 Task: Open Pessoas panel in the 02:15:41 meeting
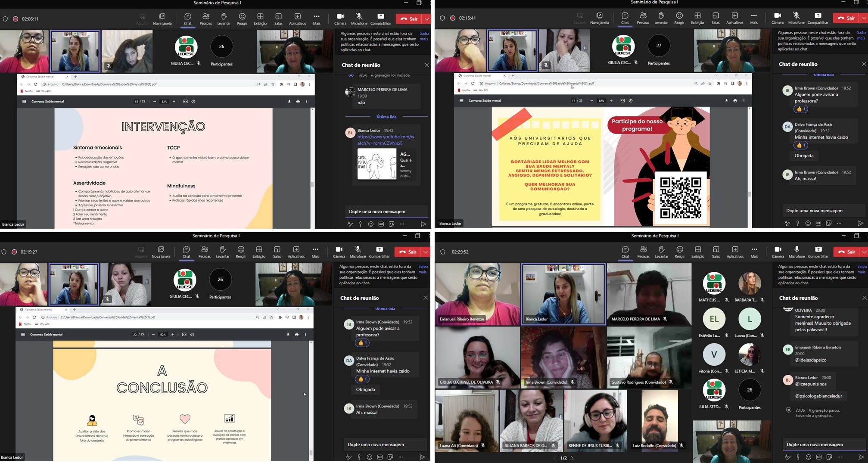(643, 18)
